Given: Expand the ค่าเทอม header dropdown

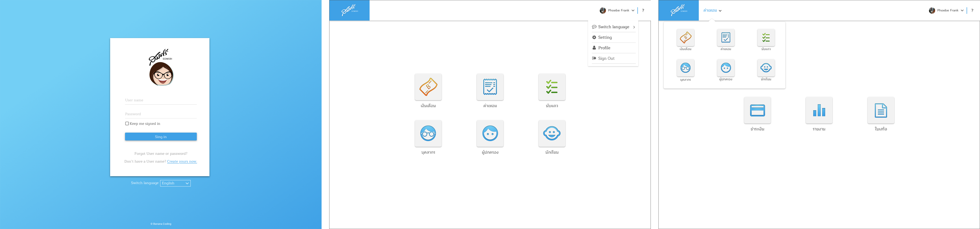Looking at the screenshot, I should click(712, 11).
